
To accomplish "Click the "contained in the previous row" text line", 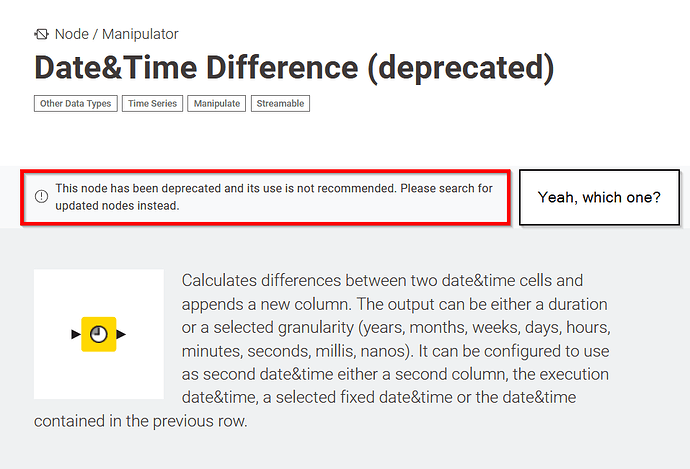I will pos(141,421).
